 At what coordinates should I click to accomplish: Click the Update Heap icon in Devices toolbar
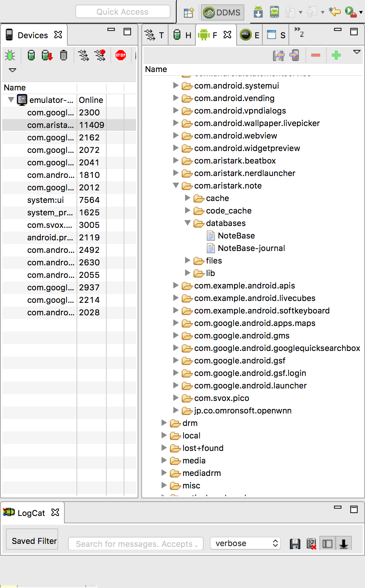pyautogui.click(x=31, y=55)
